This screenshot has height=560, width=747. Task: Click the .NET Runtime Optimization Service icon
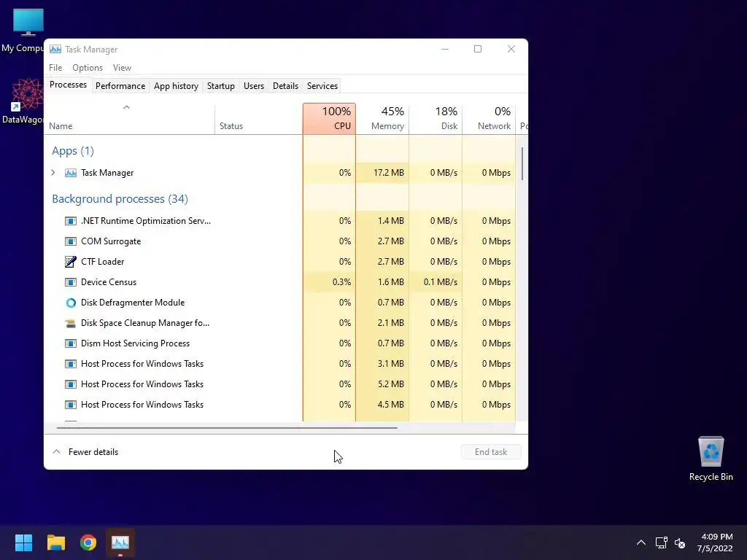[71, 221]
